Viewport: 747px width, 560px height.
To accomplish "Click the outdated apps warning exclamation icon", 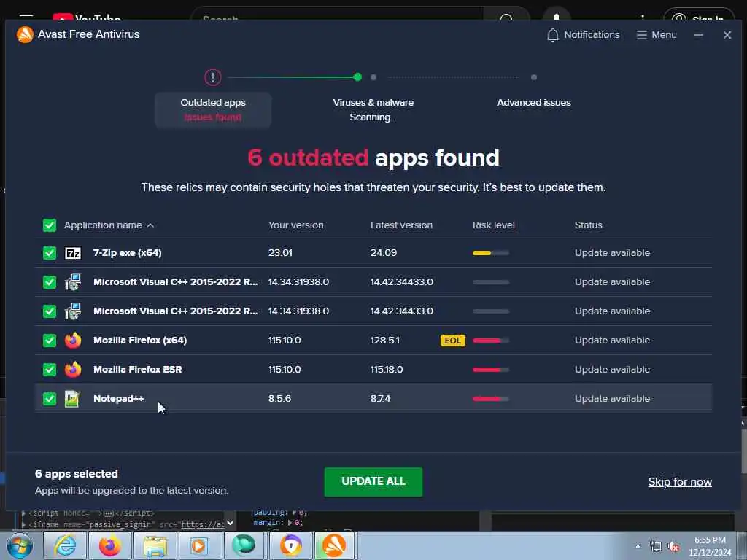I will [x=213, y=77].
